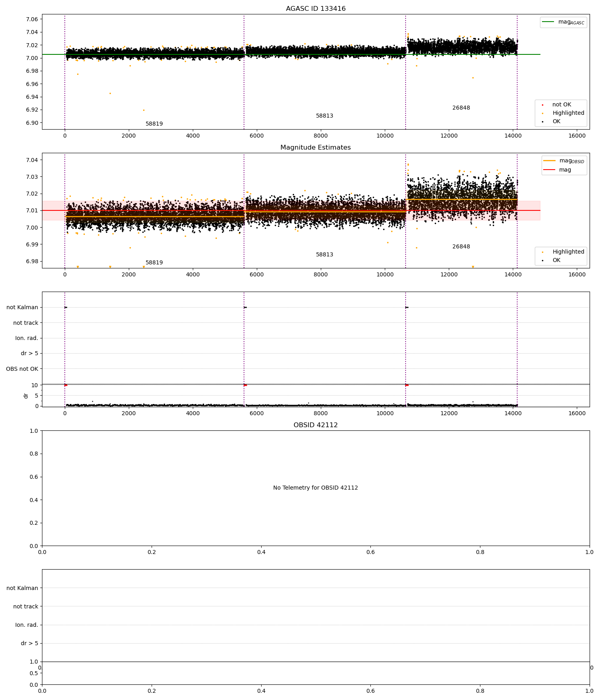
Task: Click the red dr marker at x=0 on the 10 line
Action: [66, 385]
